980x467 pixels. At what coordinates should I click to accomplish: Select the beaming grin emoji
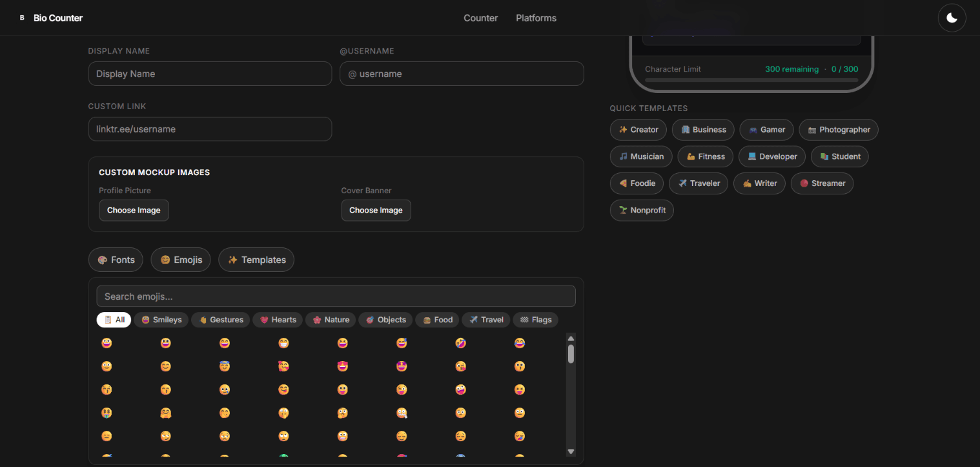283,343
